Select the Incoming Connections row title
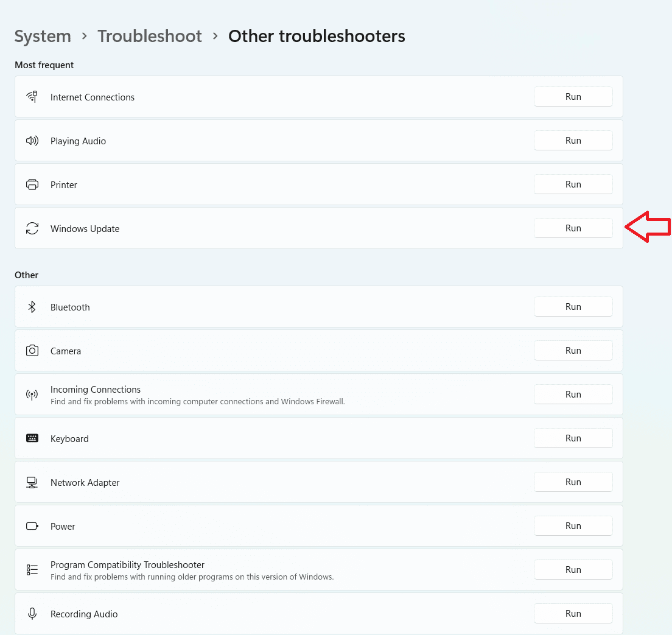 [96, 389]
